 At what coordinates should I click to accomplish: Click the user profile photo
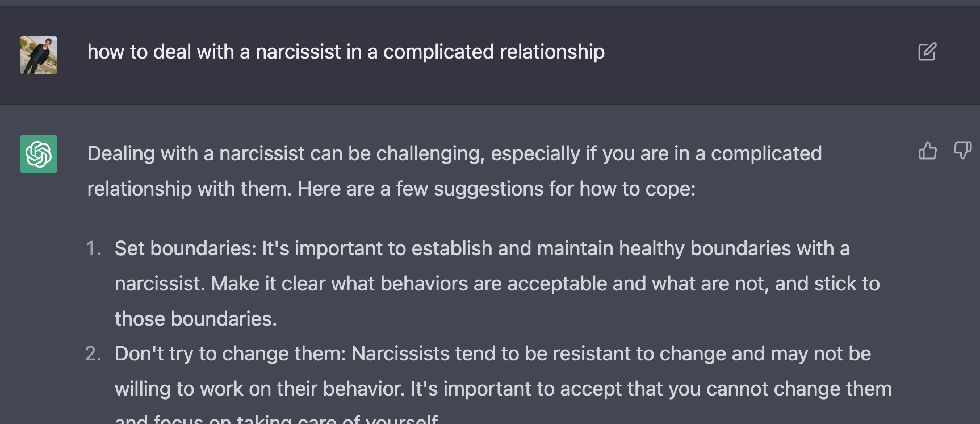[39, 55]
